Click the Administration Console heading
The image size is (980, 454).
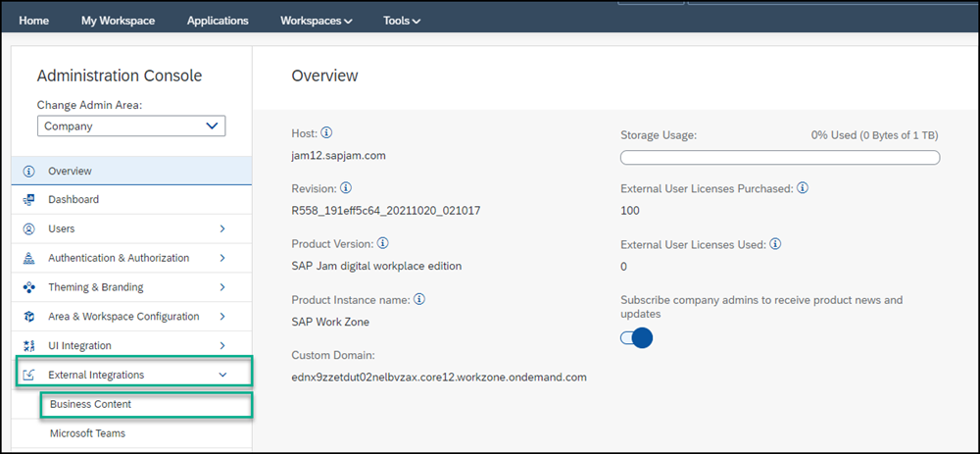(x=120, y=76)
